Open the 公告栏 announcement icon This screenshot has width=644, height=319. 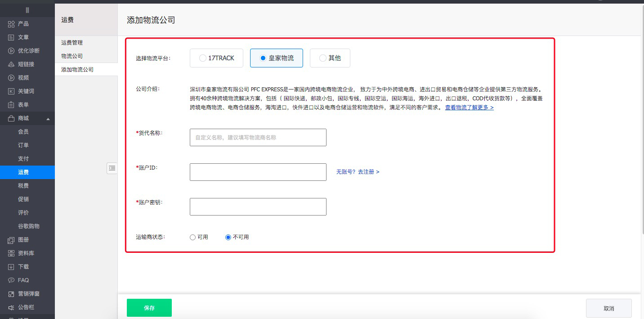[x=11, y=307]
